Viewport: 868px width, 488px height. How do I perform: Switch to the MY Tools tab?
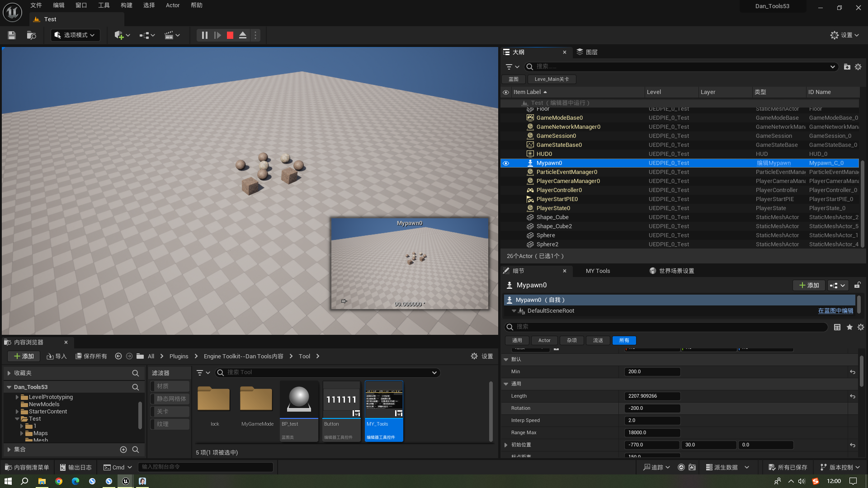tap(598, 271)
